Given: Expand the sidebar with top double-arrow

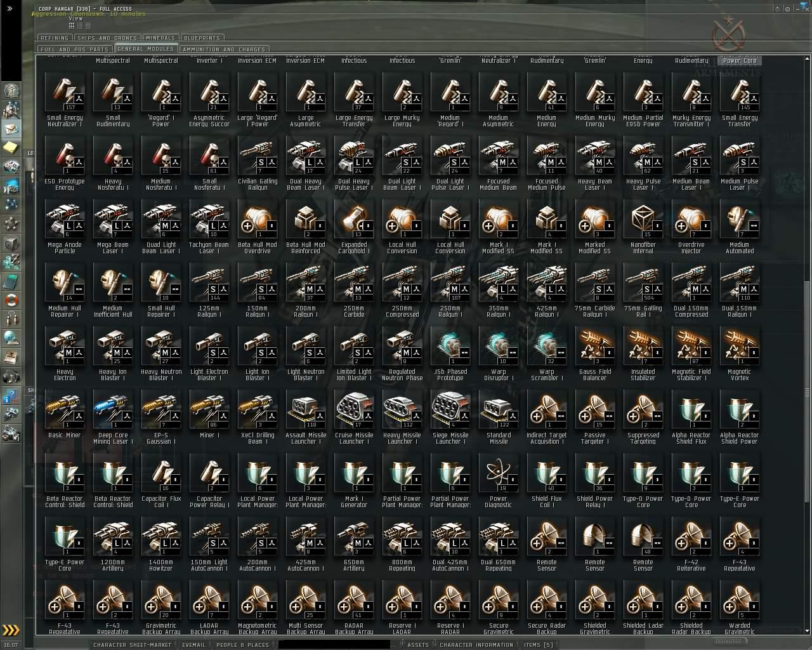Looking at the screenshot, I should [x=9, y=8].
